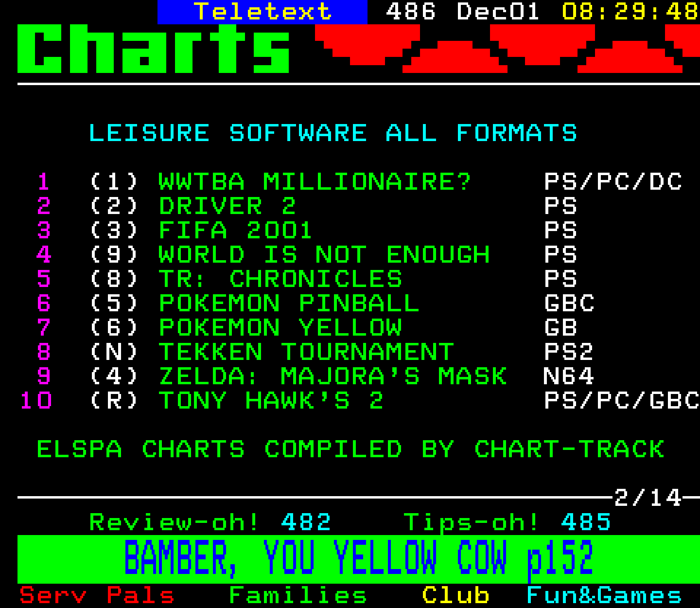Click the 2/14 subpage indicator
The height and width of the screenshot is (608, 700).
coord(648,498)
